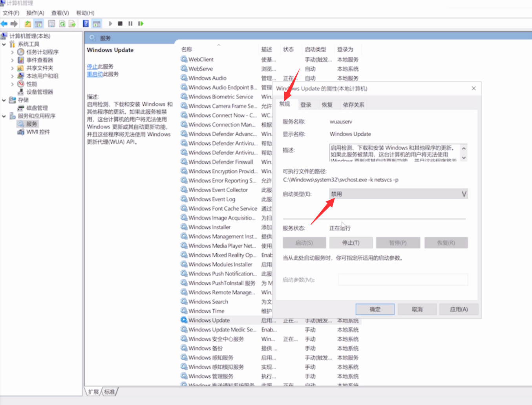This screenshot has width=532, height=405.
Task: Click the Refresh toolbar icon
Action: pos(62,24)
